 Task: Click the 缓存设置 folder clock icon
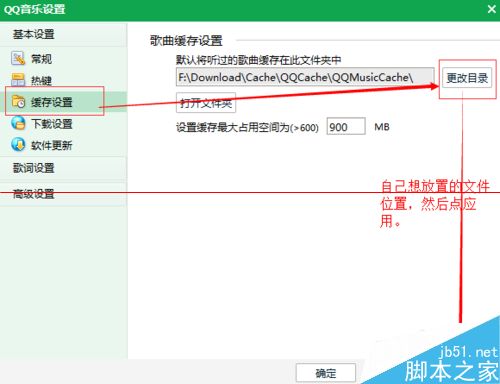tap(18, 102)
